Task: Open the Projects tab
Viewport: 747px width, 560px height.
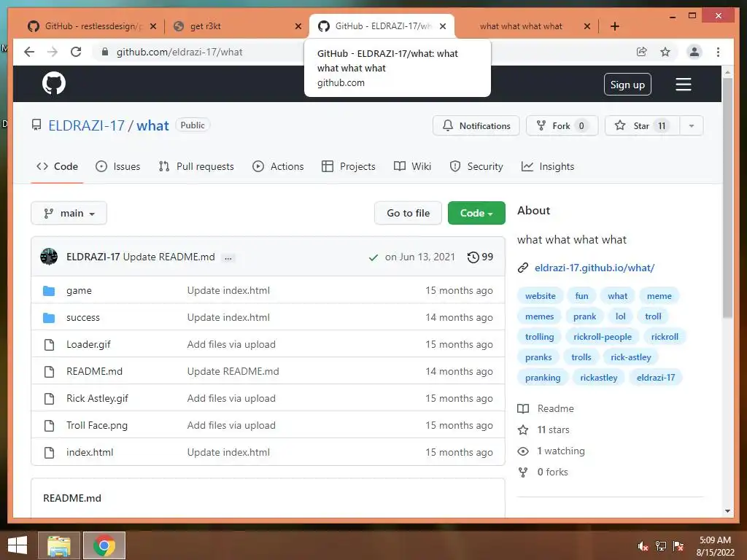Action: pos(348,166)
